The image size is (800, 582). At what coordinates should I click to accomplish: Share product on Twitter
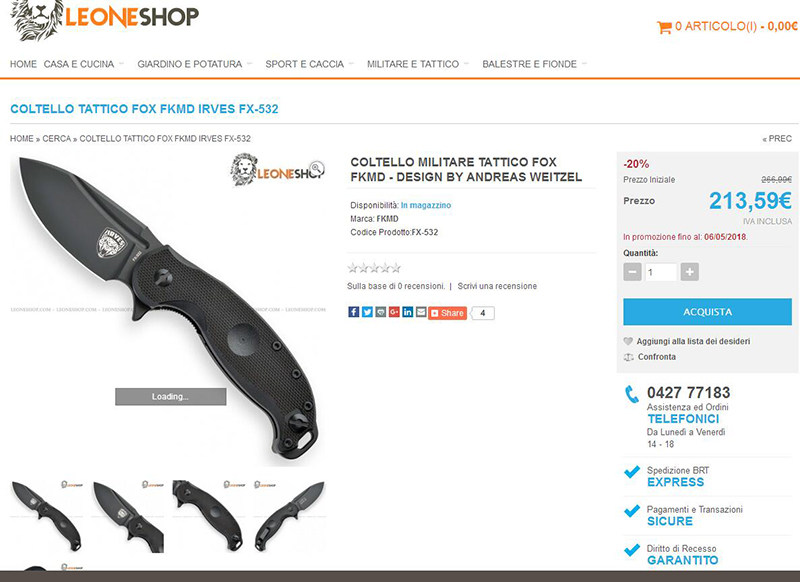click(x=367, y=312)
